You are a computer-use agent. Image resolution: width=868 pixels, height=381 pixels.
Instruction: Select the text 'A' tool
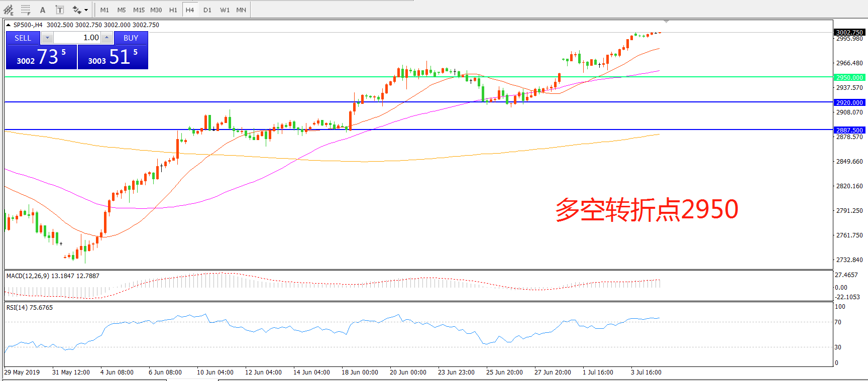pyautogui.click(x=43, y=10)
